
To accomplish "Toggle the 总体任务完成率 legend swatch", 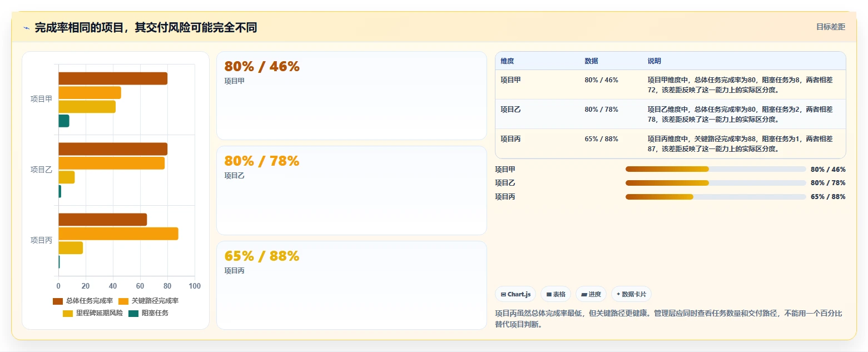I will (58, 301).
